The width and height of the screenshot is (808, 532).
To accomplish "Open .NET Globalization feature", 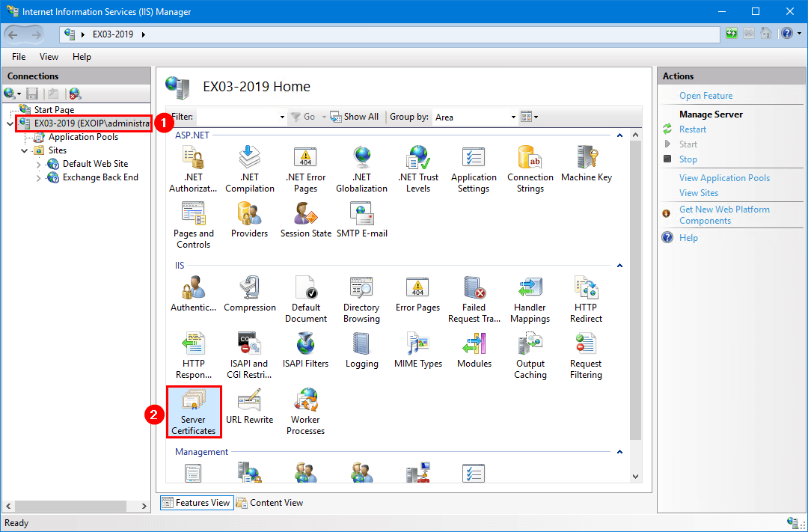I will [362, 169].
